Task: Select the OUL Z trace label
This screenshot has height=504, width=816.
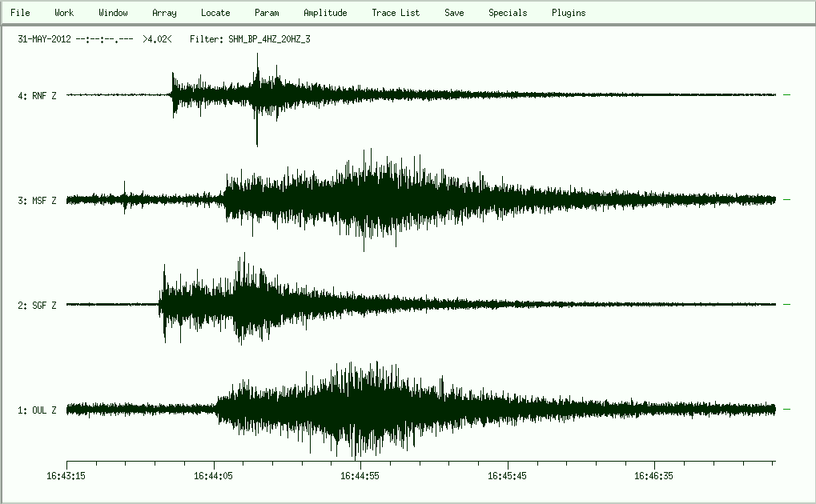Action: click(x=37, y=410)
